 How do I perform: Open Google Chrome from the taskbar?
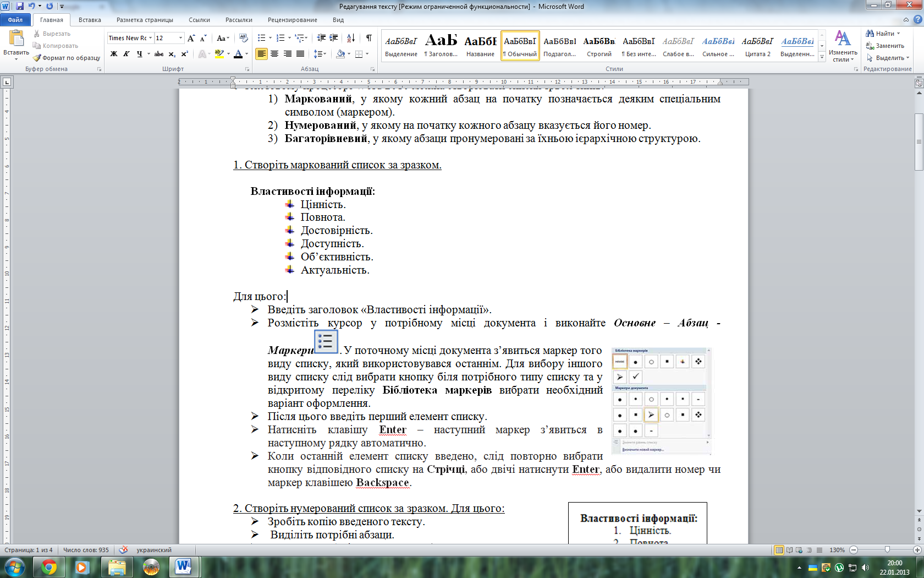pos(49,567)
